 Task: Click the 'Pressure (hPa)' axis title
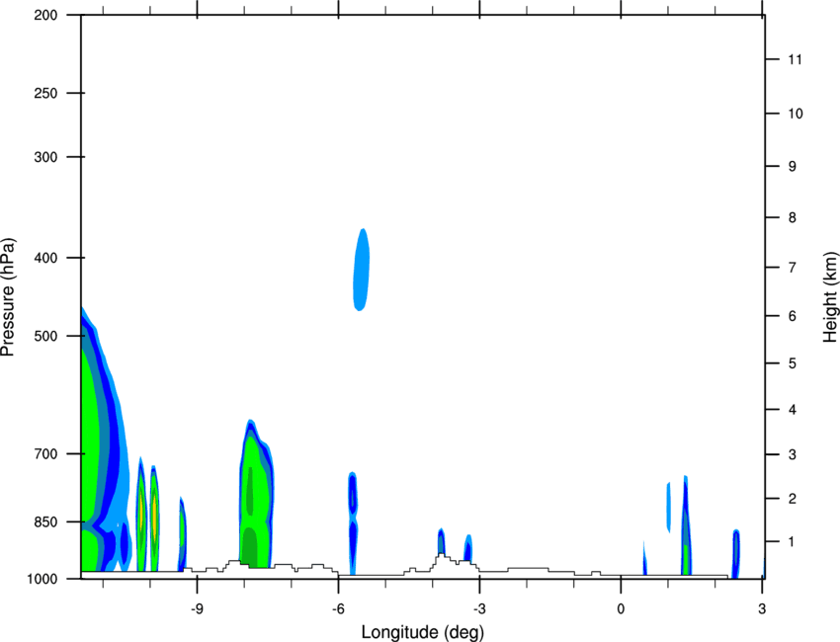tap(8, 297)
